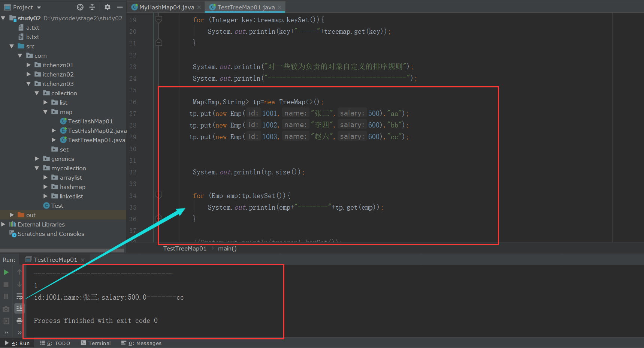This screenshot has height=348, width=644.
Task: Click in code line tp.size() println
Action: (x=248, y=172)
